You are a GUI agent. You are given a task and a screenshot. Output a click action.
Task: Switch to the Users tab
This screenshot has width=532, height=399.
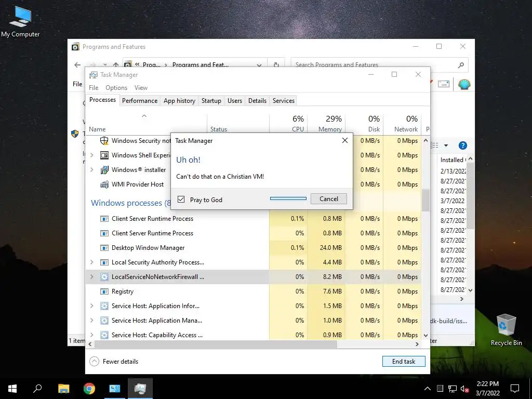click(235, 101)
